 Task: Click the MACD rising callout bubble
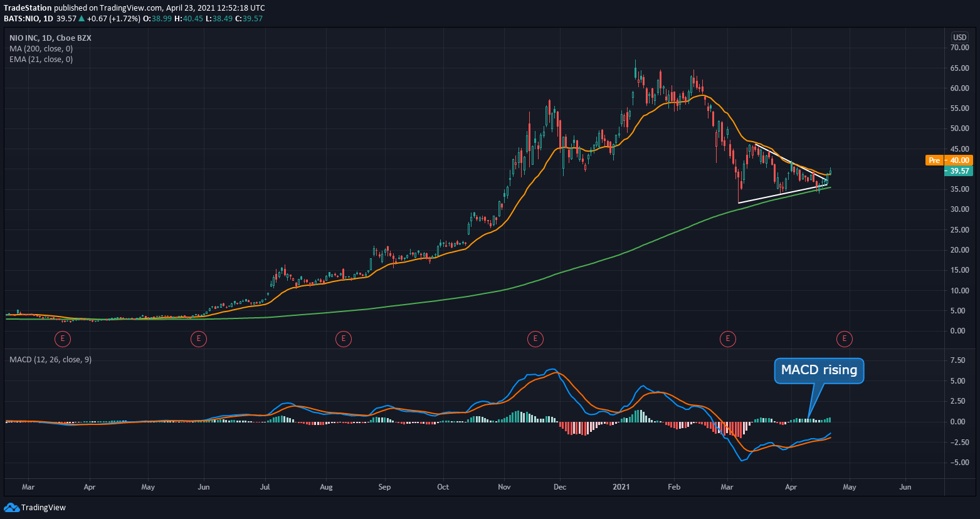coord(819,370)
